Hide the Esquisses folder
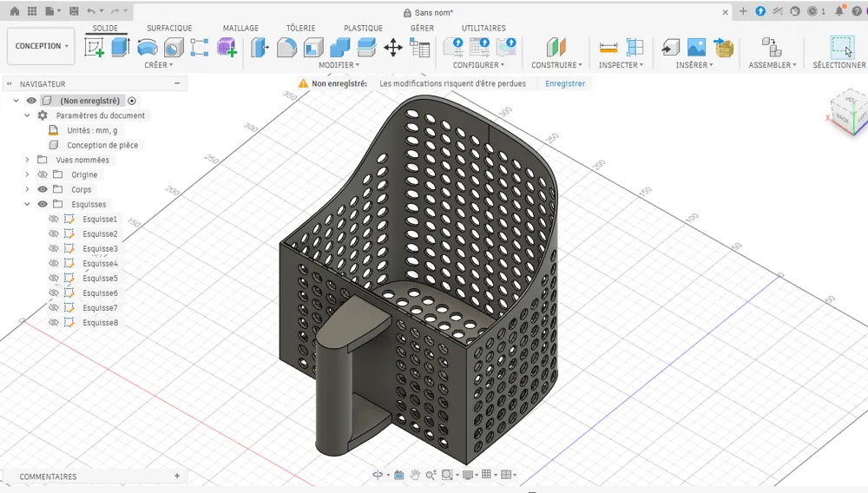The height and width of the screenshot is (493, 868). pyautogui.click(x=43, y=204)
